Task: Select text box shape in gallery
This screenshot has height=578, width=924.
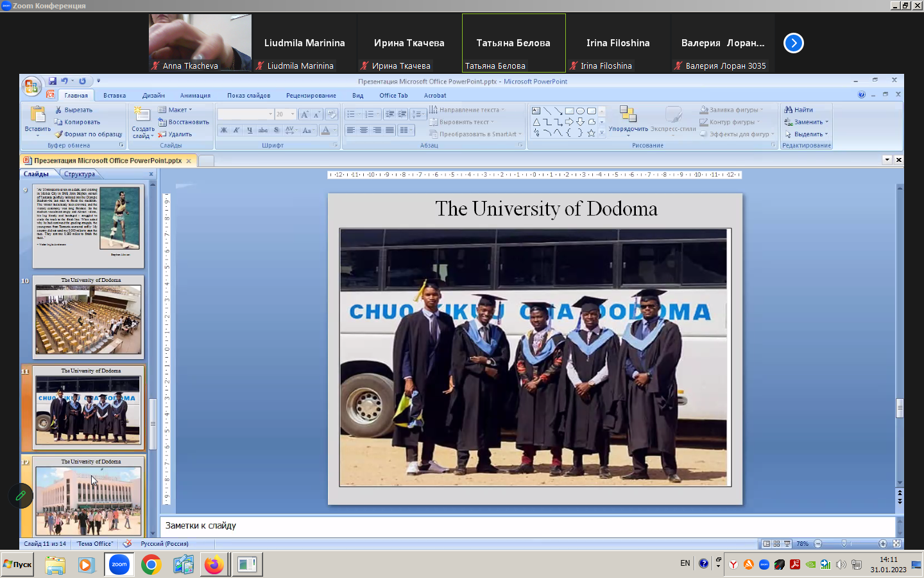Action: pos(536,110)
